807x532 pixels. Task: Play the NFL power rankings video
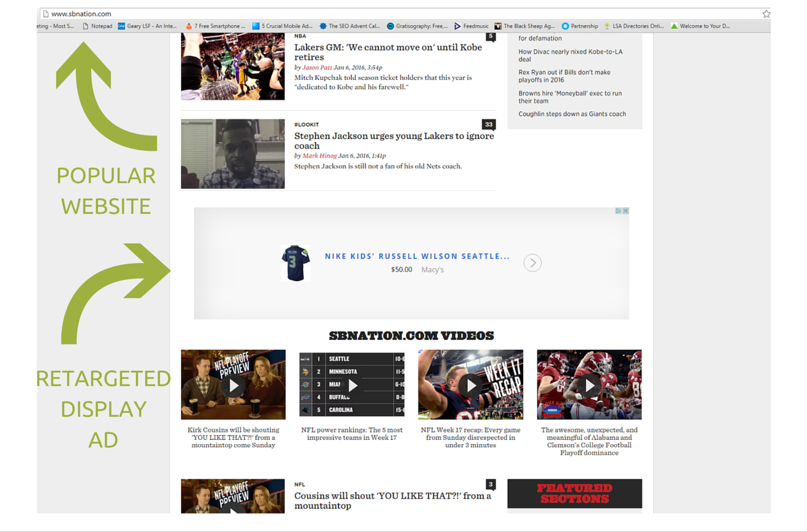[x=352, y=385]
